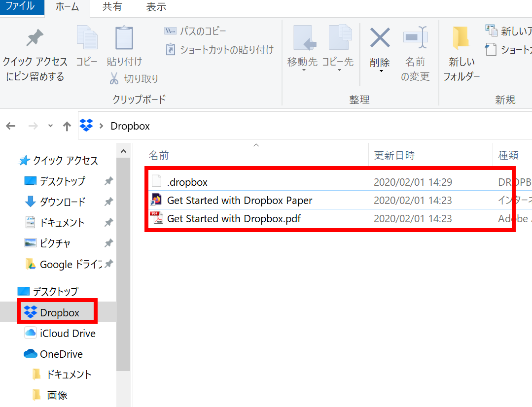Click the Delete (削除) X icon
532x407 pixels.
coord(380,37)
